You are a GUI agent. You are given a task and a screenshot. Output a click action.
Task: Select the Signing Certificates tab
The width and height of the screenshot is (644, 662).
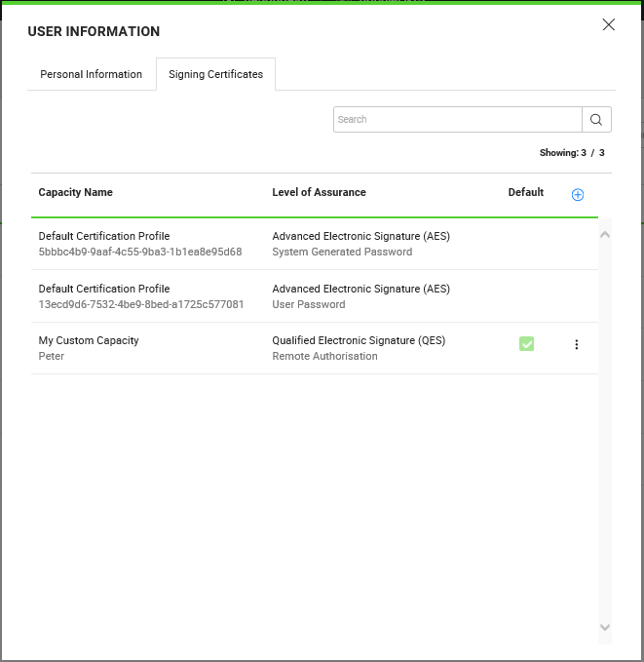[x=215, y=74]
